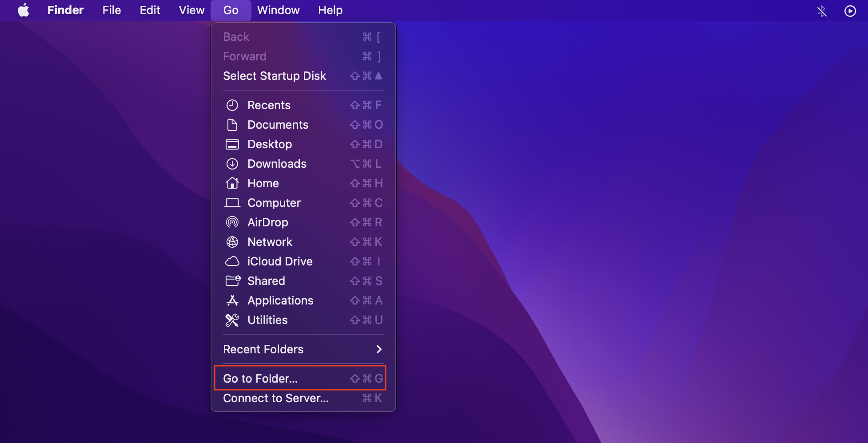Select the Network menu item
This screenshot has width=868, height=443.
(x=303, y=242)
